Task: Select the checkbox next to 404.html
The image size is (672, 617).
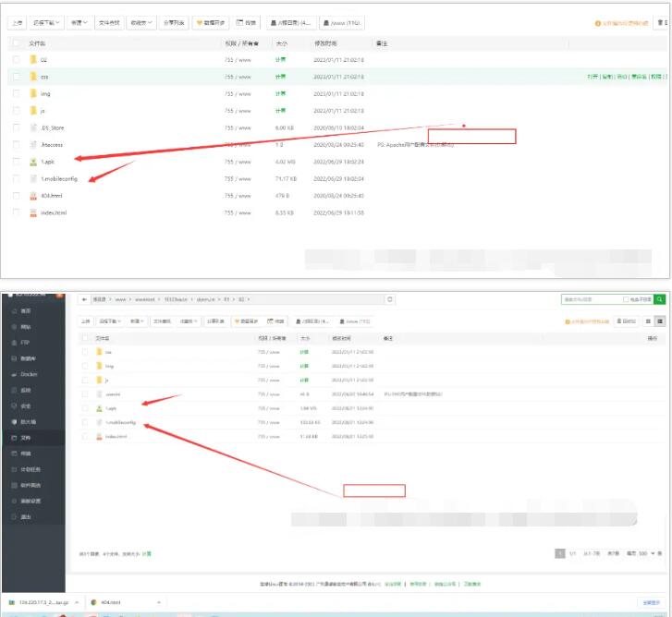Action: pyautogui.click(x=16, y=196)
